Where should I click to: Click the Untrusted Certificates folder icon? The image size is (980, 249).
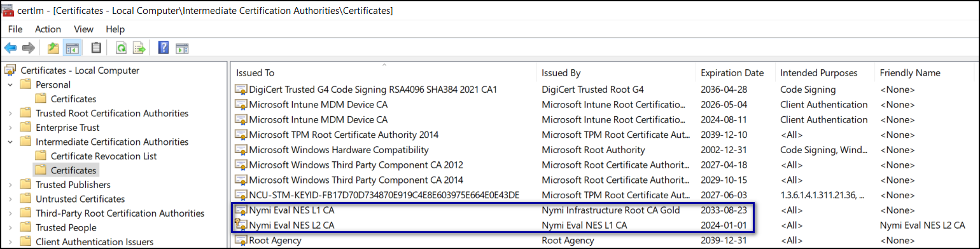click(x=25, y=199)
